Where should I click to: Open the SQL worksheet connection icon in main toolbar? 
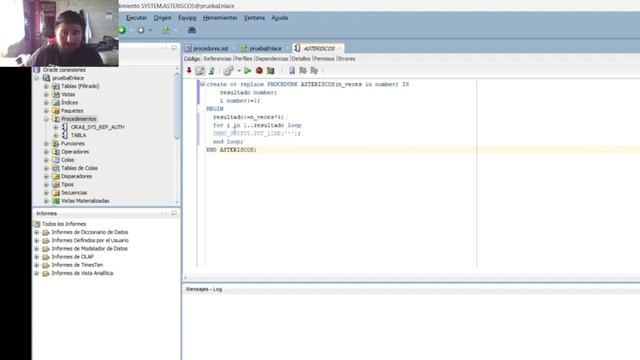pyautogui.click(x=166, y=30)
